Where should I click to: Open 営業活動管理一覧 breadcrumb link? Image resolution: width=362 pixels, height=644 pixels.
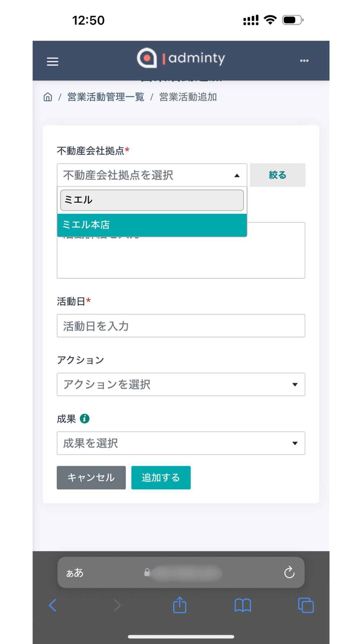[106, 97]
